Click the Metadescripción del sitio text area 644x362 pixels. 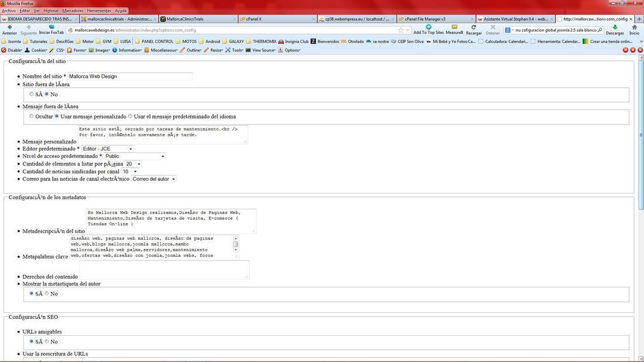click(x=172, y=221)
